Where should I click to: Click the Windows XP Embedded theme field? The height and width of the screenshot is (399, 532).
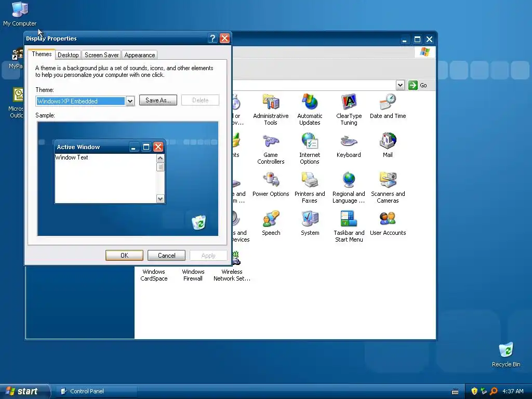tap(81, 101)
